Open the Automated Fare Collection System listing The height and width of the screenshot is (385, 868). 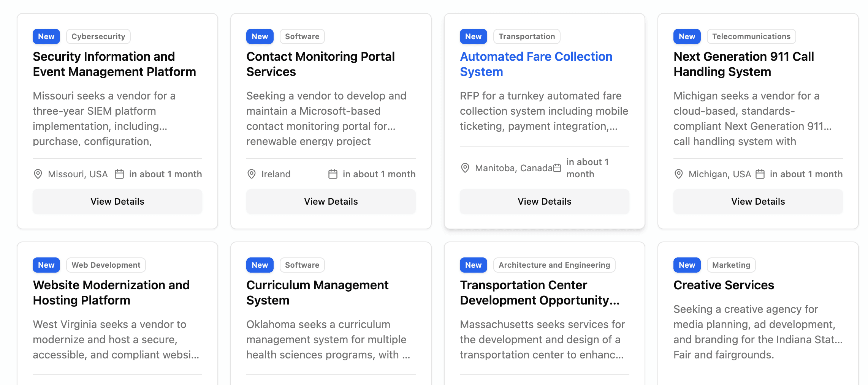tap(536, 64)
